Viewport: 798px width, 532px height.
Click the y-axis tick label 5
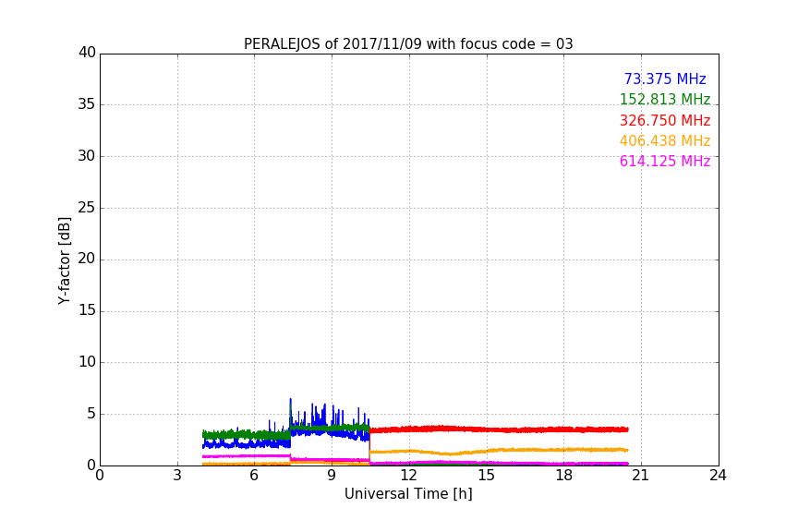91,414
